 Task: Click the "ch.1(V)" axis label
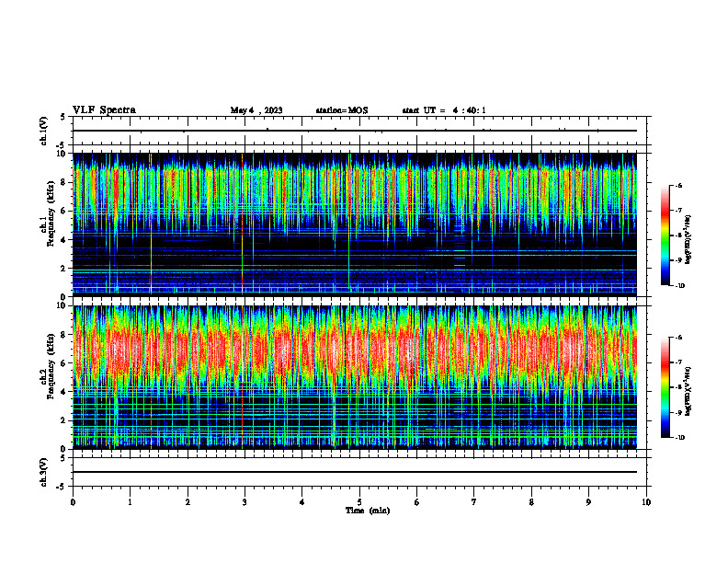tap(44, 131)
